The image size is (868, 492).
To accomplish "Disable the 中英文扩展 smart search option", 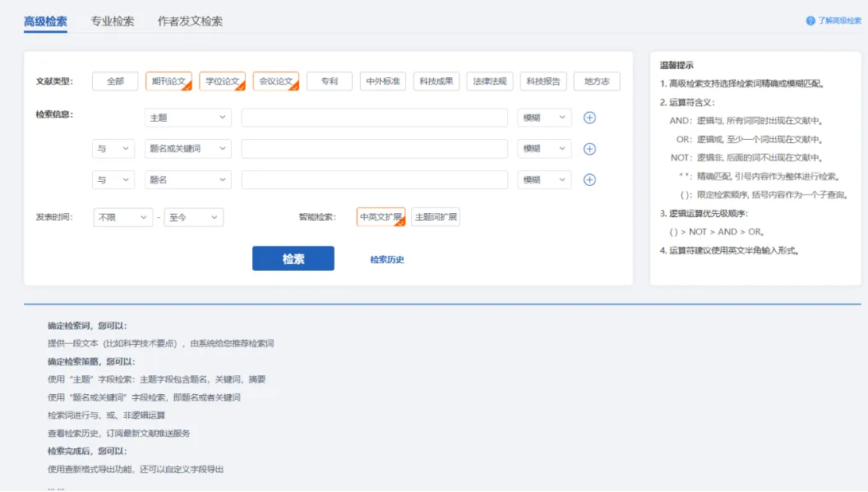I will (x=381, y=217).
